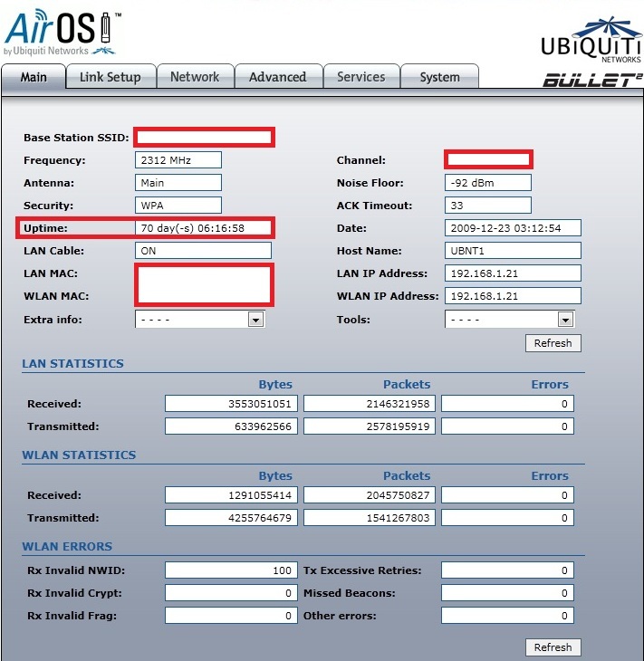Click the LAN MAC label

pyautogui.click(x=51, y=273)
